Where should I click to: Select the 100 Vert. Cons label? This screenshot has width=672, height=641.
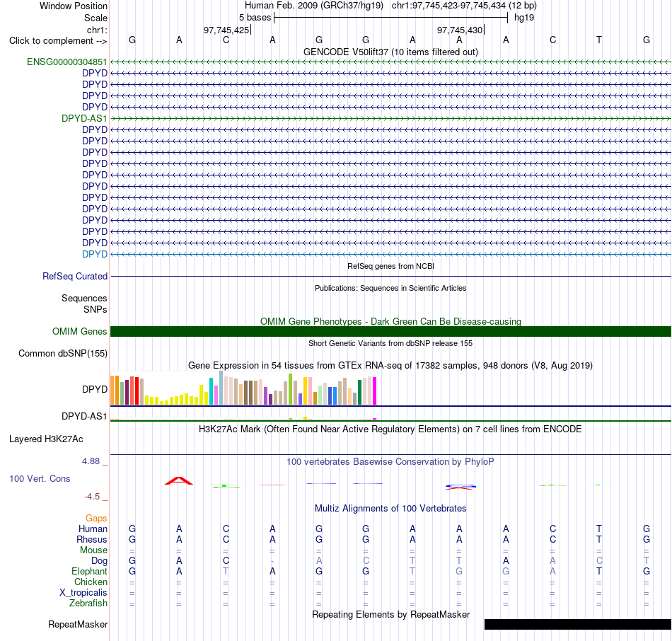click(x=40, y=478)
